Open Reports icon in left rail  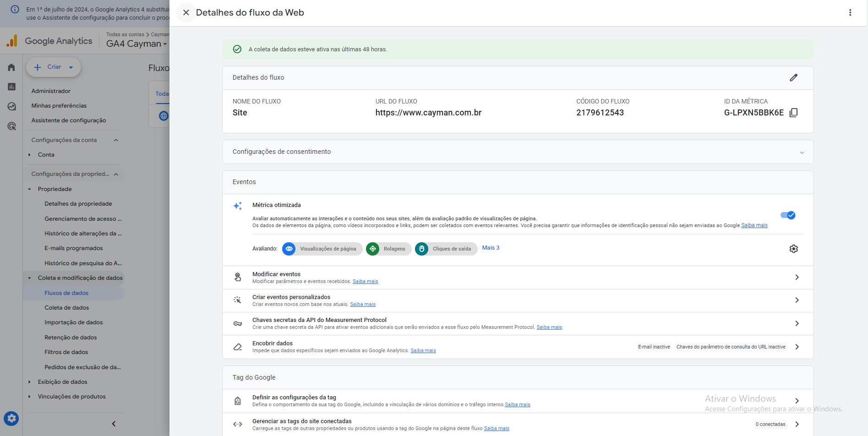(x=11, y=87)
